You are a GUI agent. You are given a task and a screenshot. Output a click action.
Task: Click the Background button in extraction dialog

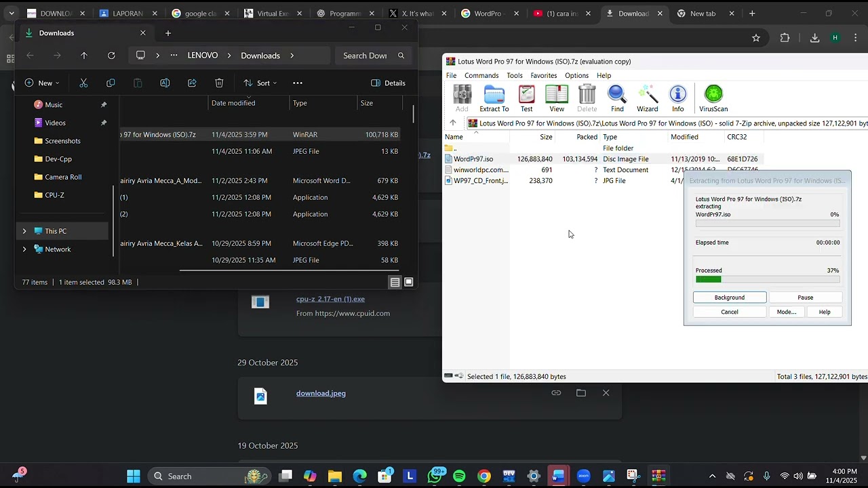pos(730,298)
